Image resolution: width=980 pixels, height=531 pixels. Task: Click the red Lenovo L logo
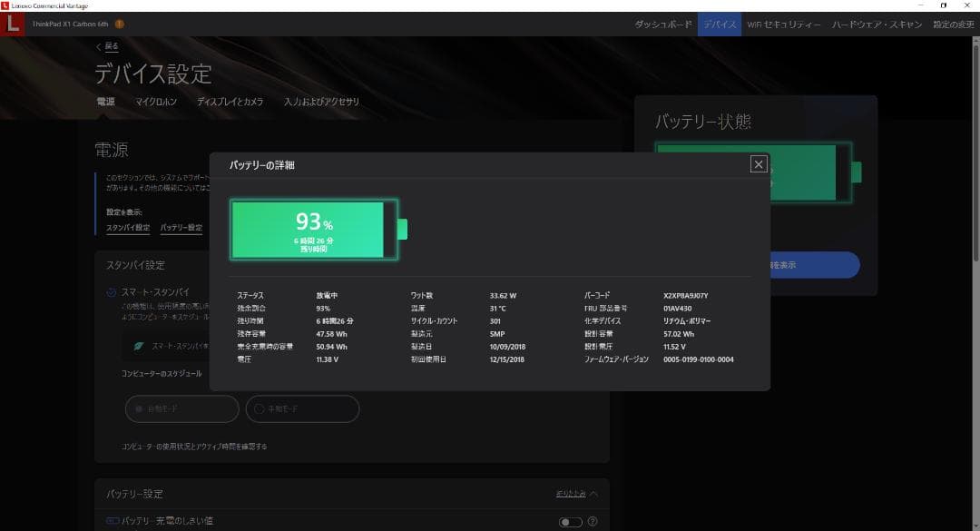click(x=12, y=25)
